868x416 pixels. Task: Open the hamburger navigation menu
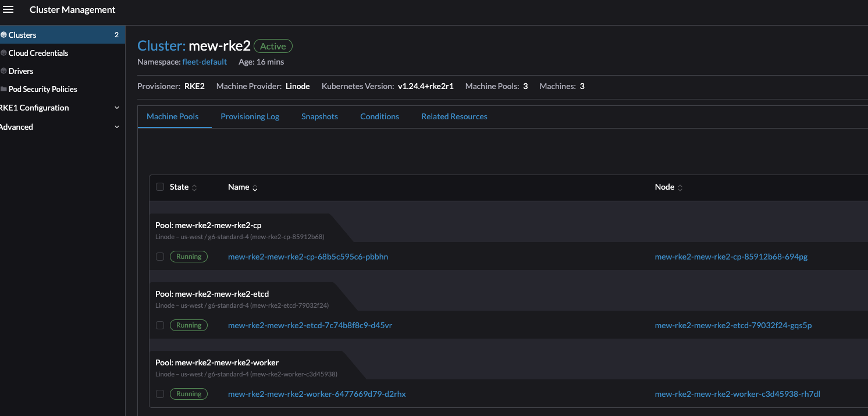(x=8, y=9)
